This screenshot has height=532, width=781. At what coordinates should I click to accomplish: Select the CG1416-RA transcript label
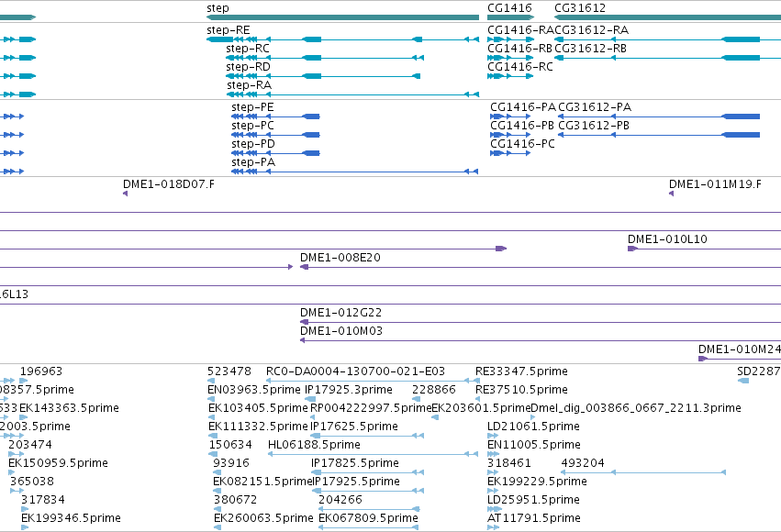520,30
